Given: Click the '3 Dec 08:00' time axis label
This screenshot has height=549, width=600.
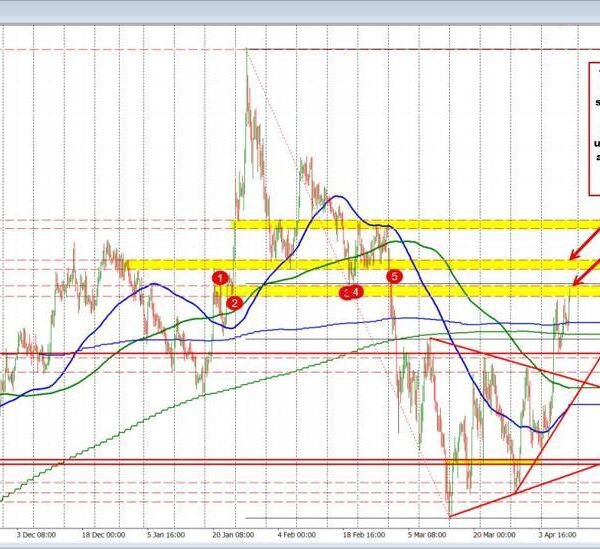Looking at the screenshot, I should 36,534.
